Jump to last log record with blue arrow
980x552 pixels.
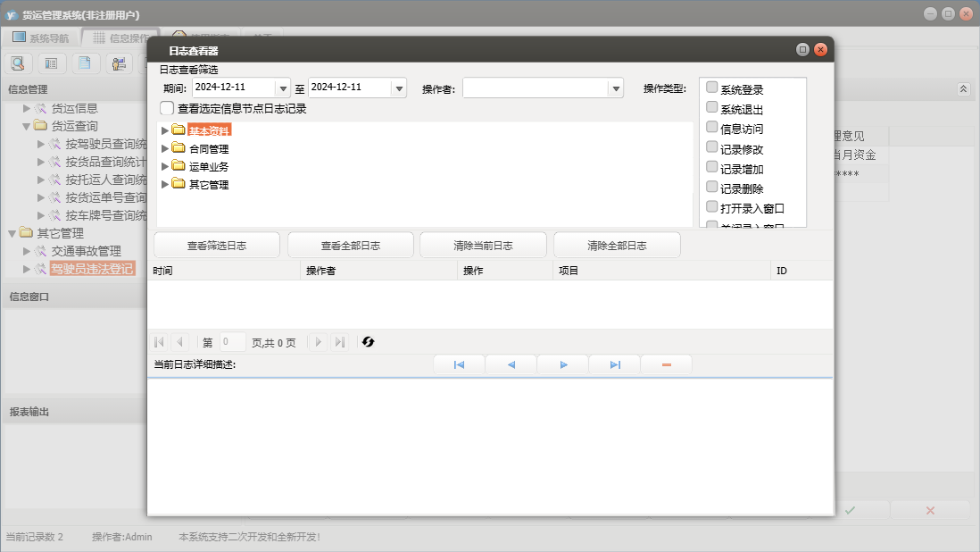(615, 364)
